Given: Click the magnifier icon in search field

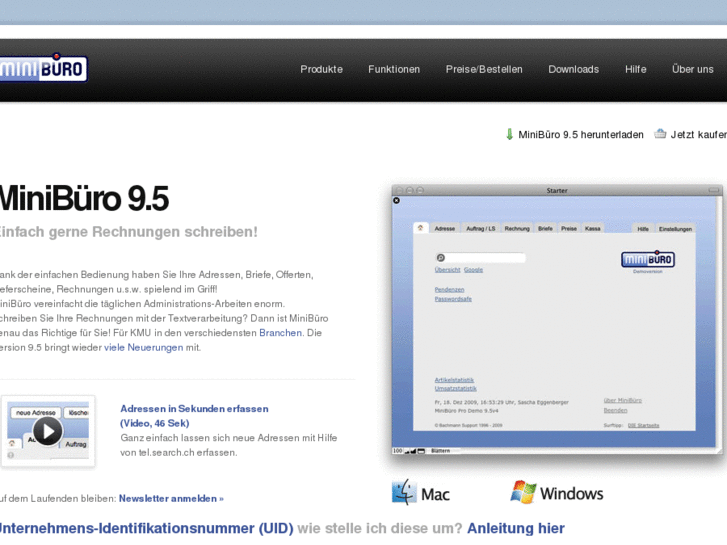Looking at the screenshot, I should [441, 257].
